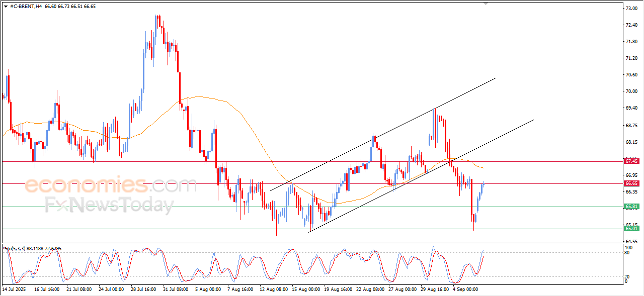Click the 5 Aug 00:00 time label
The width and height of the screenshot is (644, 296).
pos(208,289)
